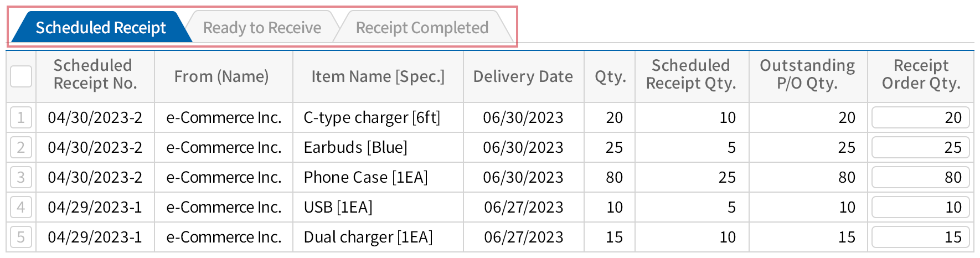Screen dimensions: 980x258
Task: Edit Receipt Order Qty. for USB
Action: click(x=920, y=207)
